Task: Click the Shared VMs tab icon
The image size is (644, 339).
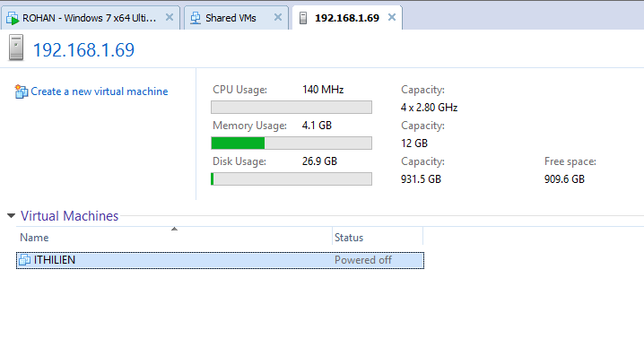Action: point(196,18)
